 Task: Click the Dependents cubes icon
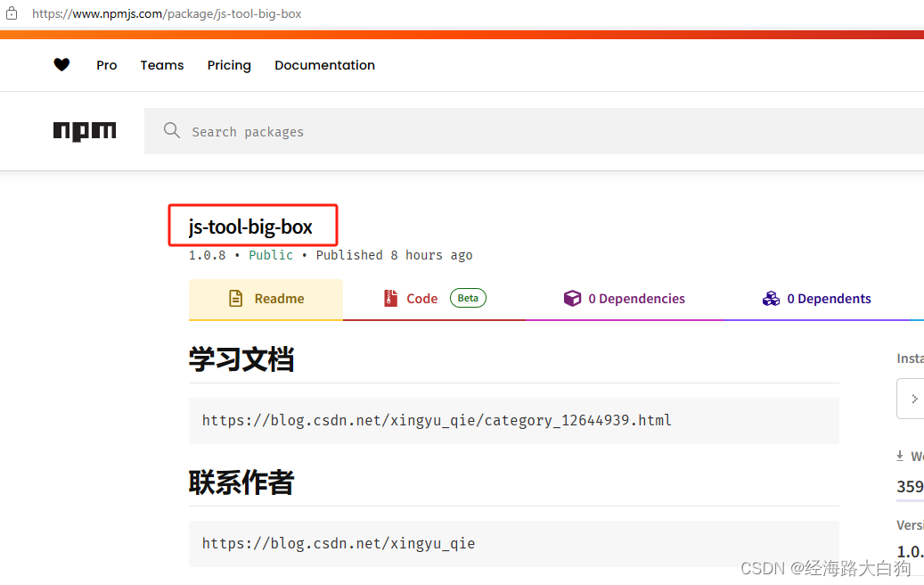tap(771, 298)
